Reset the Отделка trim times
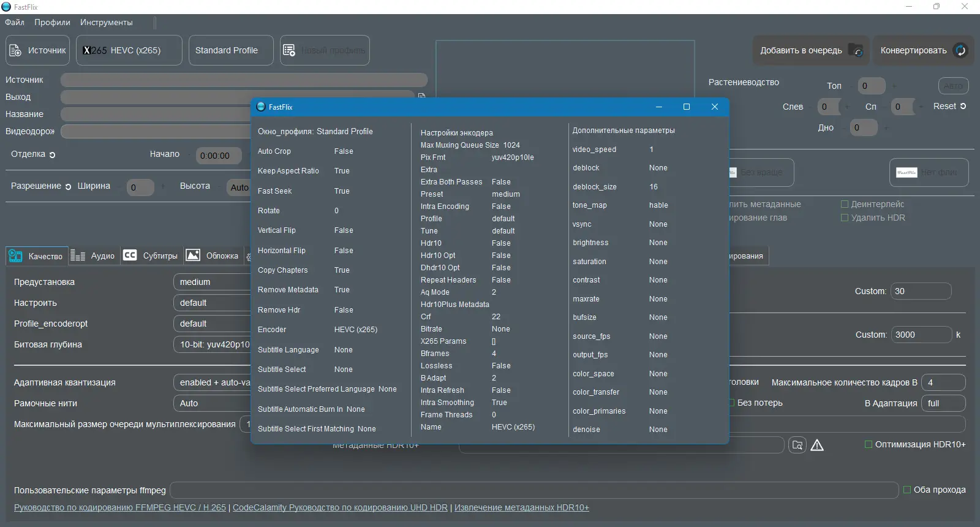Viewport: 980px width, 527px height. (53, 155)
